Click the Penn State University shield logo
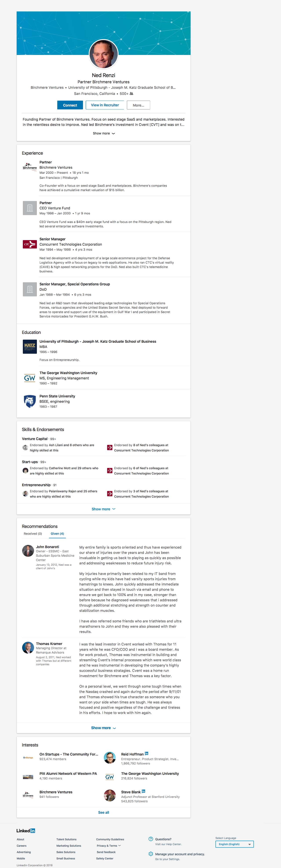The width and height of the screenshot is (281, 868). coord(30,401)
